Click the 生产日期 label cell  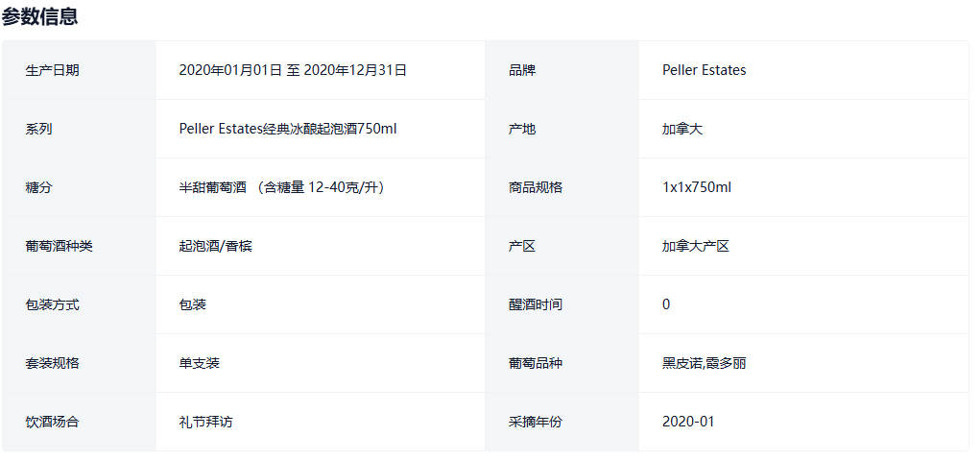tap(53, 70)
